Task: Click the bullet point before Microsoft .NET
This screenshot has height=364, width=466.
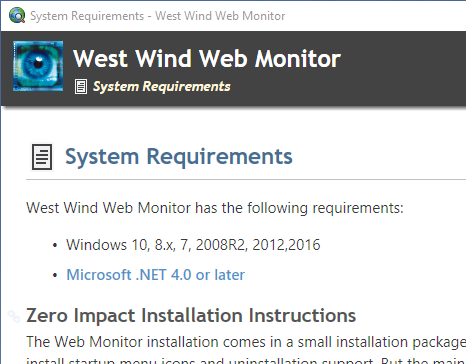Action: [x=55, y=275]
